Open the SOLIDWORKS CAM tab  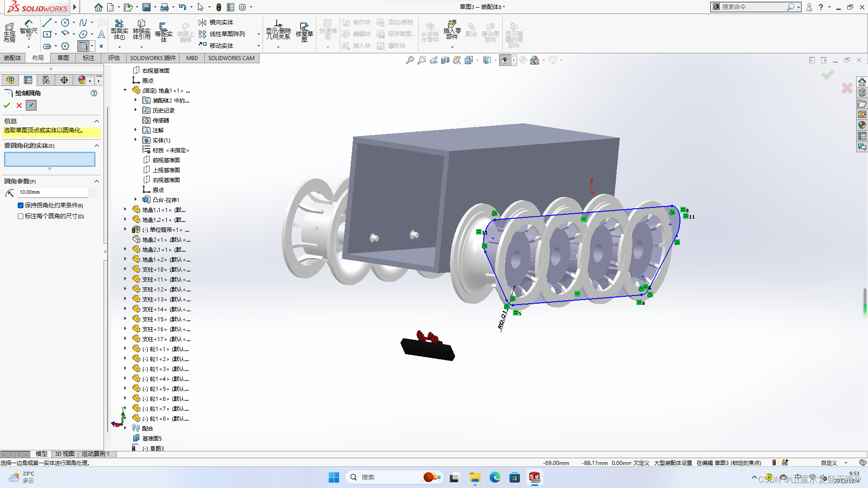click(231, 58)
